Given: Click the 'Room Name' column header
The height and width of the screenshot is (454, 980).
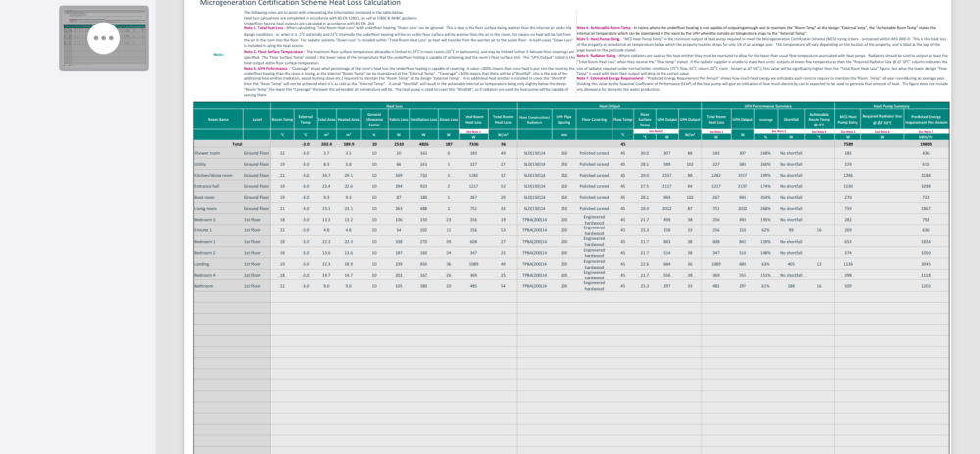Looking at the screenshot, I should 219,119.
